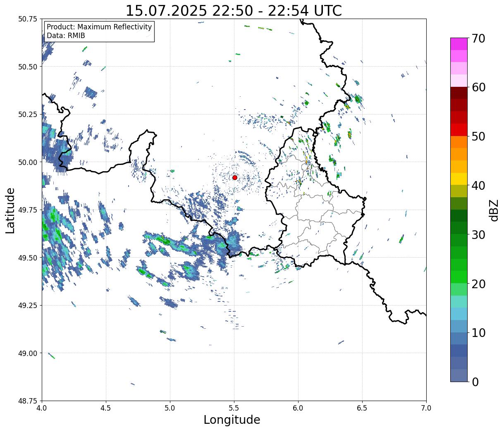Click the longitude tick label 5.5
The height and width of the screenshot is (430, 504).
coord(234,408)
